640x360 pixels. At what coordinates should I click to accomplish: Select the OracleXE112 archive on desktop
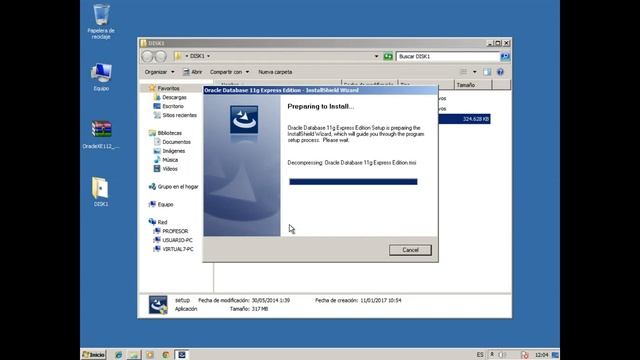[101, 135]
